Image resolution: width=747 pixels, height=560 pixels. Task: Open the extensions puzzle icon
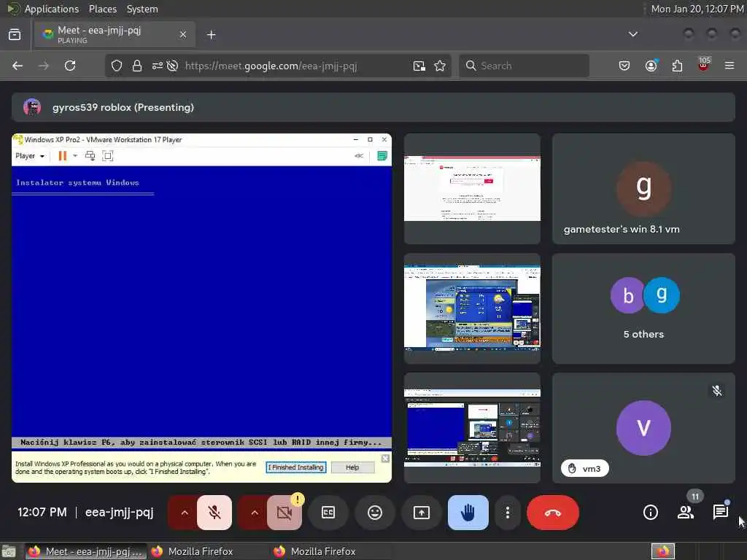(x=677, y=66)
